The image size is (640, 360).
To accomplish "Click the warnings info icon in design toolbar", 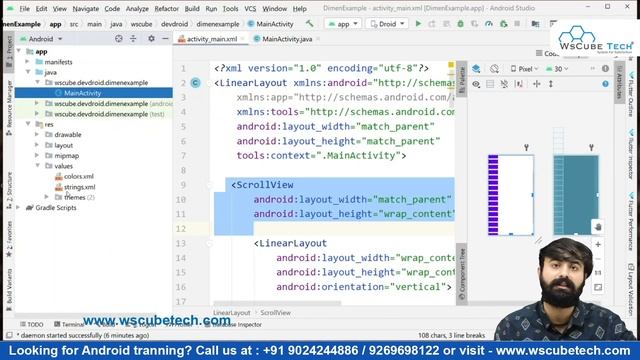I will pyautogui.click(x=605, y=69).
